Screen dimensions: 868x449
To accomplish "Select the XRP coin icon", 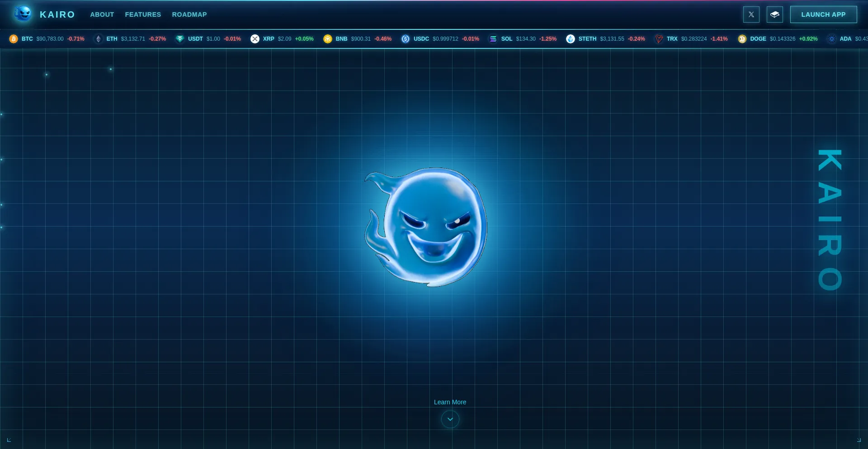I will pos(255,39).
